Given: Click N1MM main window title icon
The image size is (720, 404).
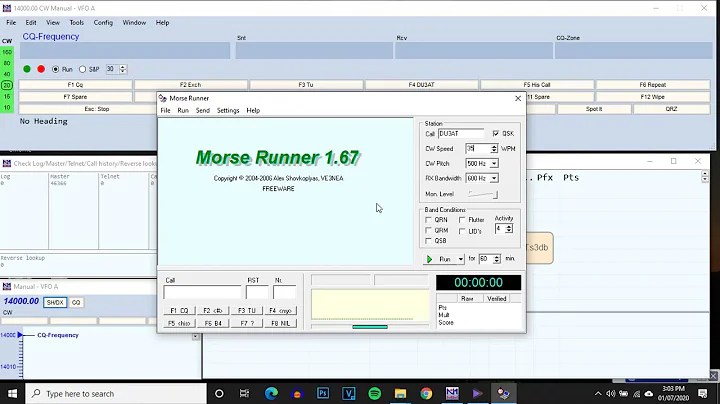Looking at the screenshot, I should pyautogui.click(x=6, y=8).
